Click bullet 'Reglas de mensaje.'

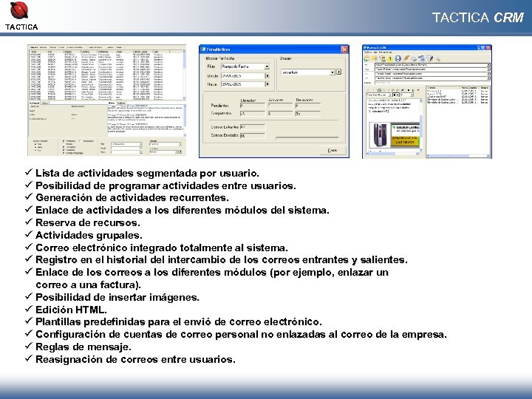tap(83, 347)
